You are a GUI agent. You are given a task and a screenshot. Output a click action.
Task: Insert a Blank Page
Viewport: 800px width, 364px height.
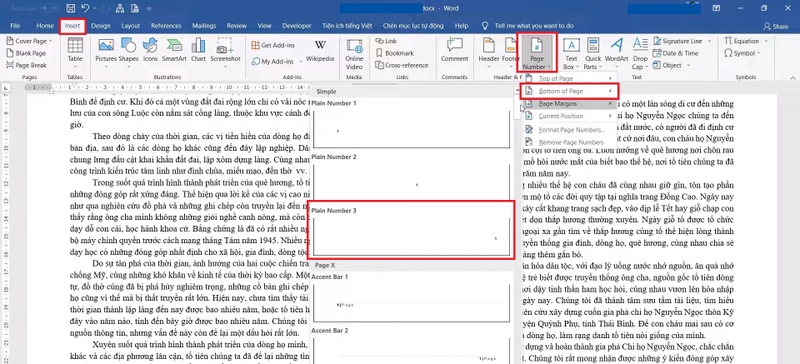pyautogui.click(x=27, y=53)
